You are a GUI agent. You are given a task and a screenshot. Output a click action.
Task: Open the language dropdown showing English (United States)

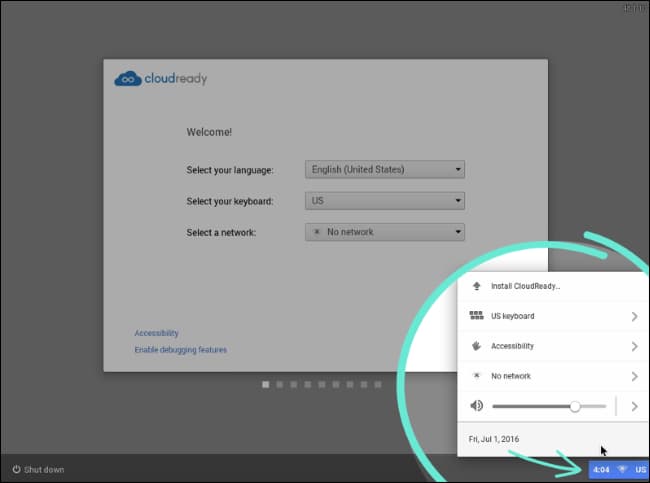[x=385, y=170]
